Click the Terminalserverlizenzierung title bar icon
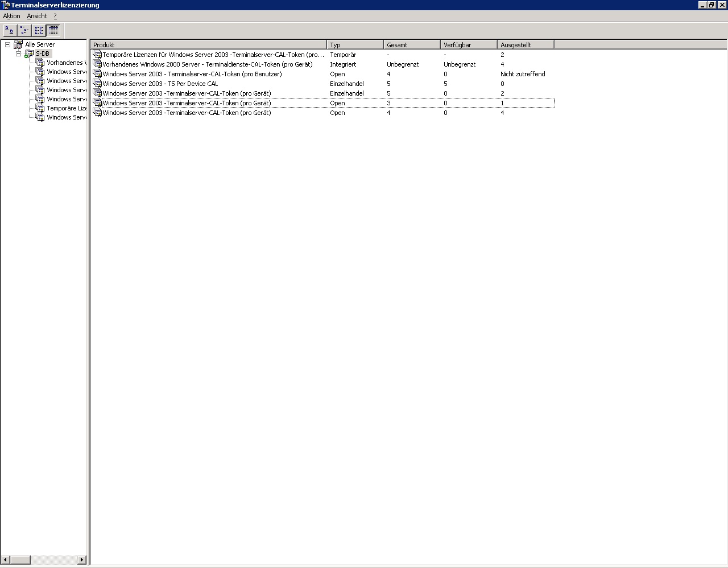 (6, 5)
